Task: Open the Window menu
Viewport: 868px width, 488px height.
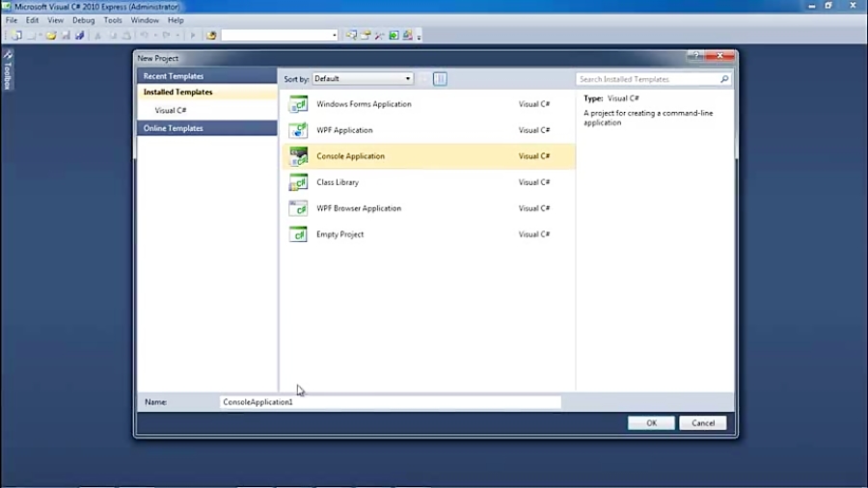Action: pyautogui.click(x=145, y=20)
